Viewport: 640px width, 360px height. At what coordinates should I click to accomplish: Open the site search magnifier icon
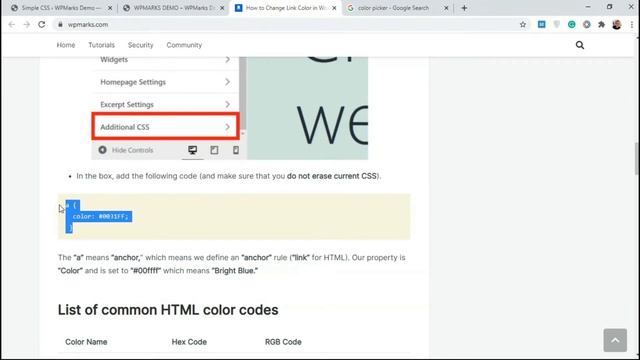[580, 45]
